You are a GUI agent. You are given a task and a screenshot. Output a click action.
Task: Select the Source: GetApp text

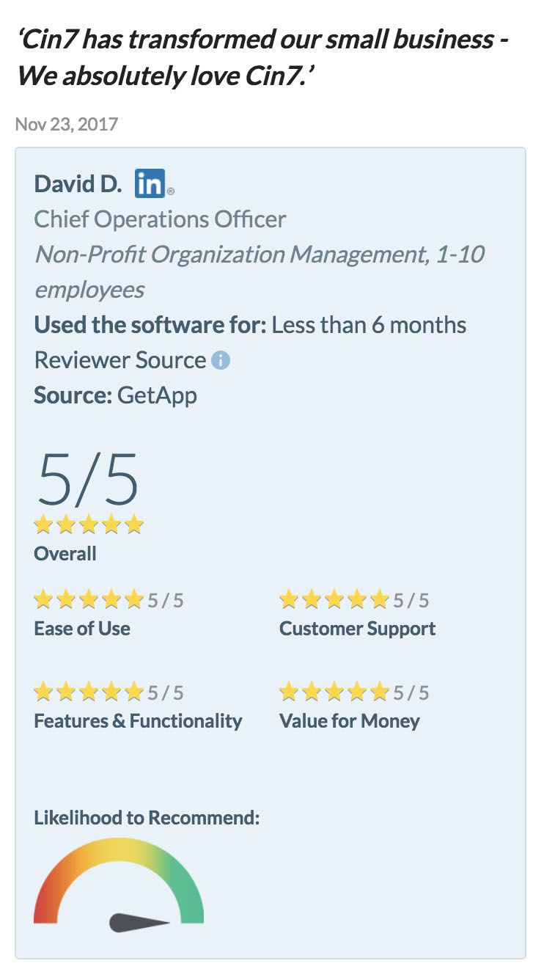coord(116,395)
